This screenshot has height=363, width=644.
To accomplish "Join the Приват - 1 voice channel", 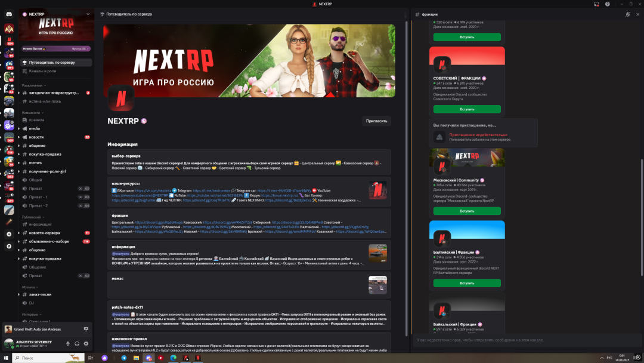I will click(56, 197).
